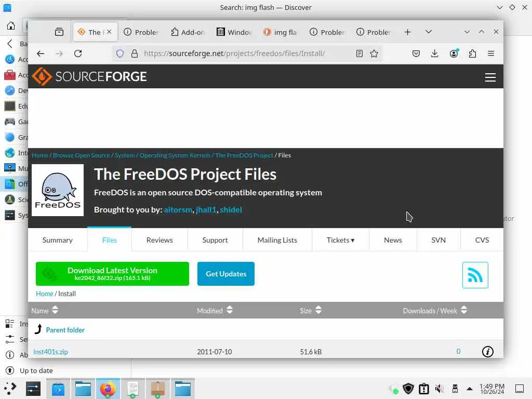The height and width of the screenshot is (399, 532).
Task: Click the tracking protection shield icon
Action: click(120, 54)
